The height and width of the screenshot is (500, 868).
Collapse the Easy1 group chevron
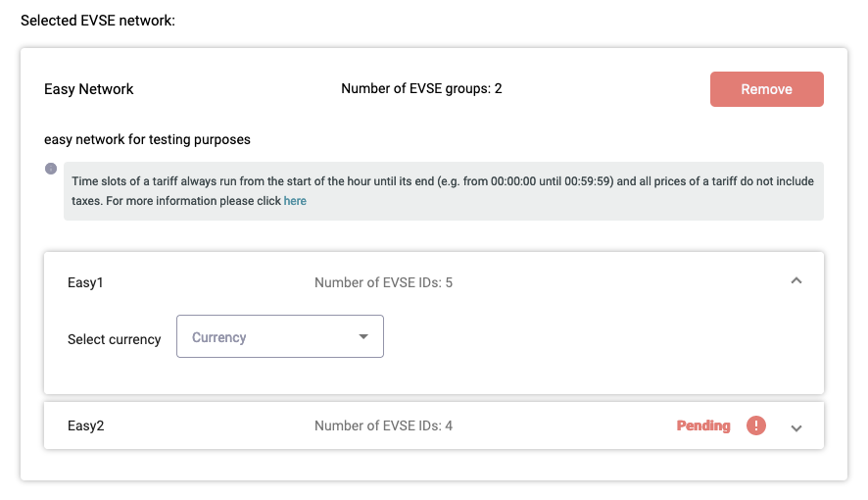(x=796, y=280)
